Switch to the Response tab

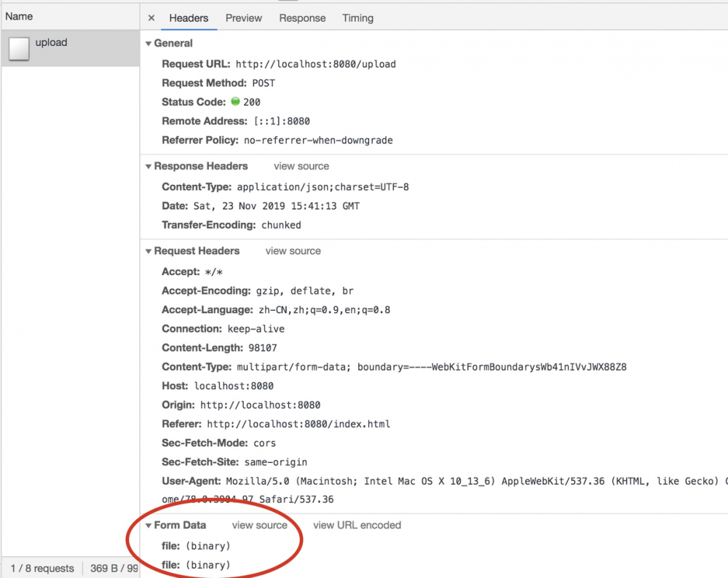point(302,18)
